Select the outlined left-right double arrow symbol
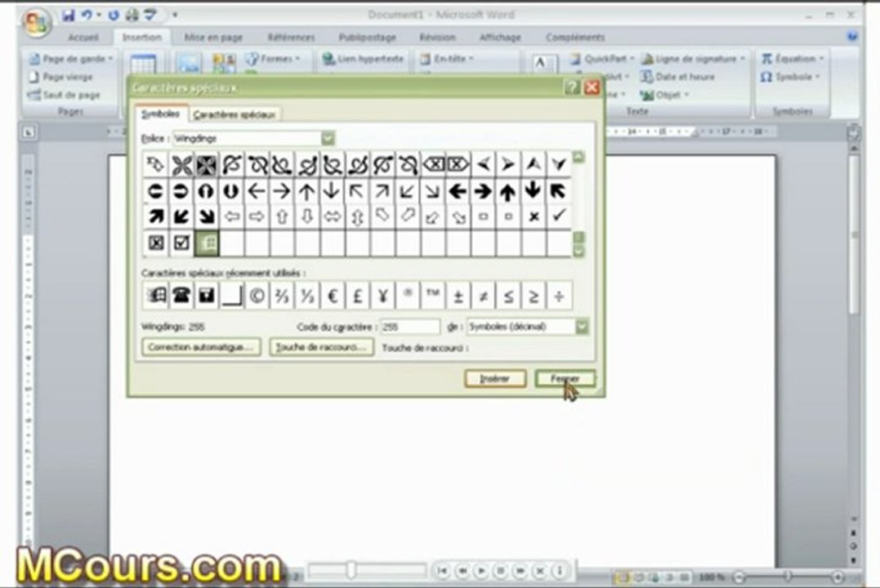The image size is (880, 588). point(332,216)
